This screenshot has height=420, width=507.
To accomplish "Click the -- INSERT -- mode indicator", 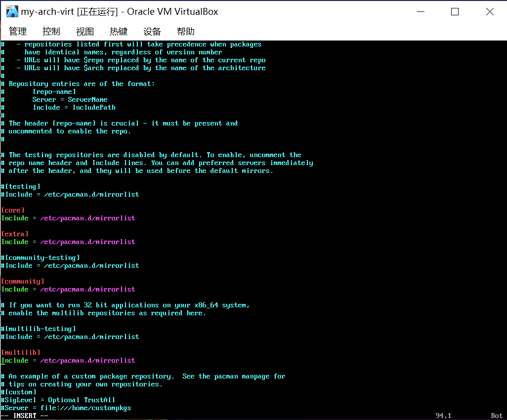I will tap(25, 416).
